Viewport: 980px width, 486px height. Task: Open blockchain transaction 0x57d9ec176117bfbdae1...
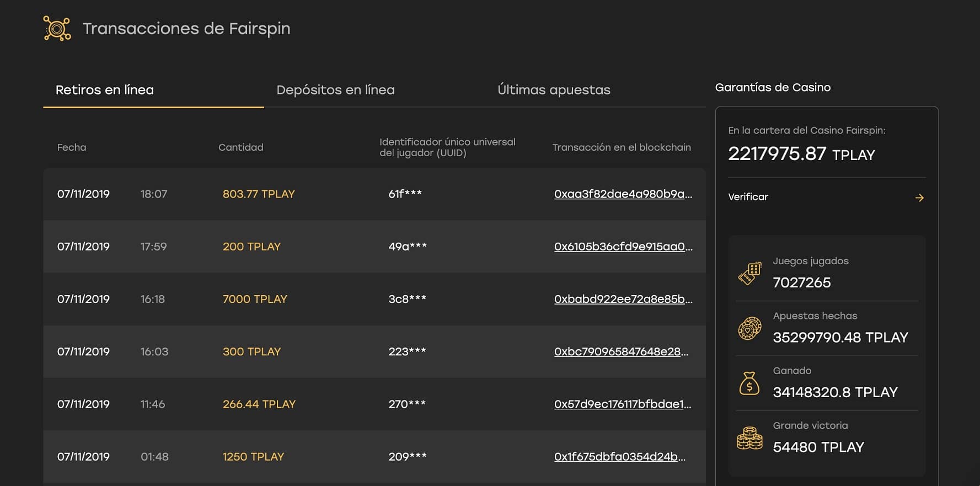[x=623, y=404]
